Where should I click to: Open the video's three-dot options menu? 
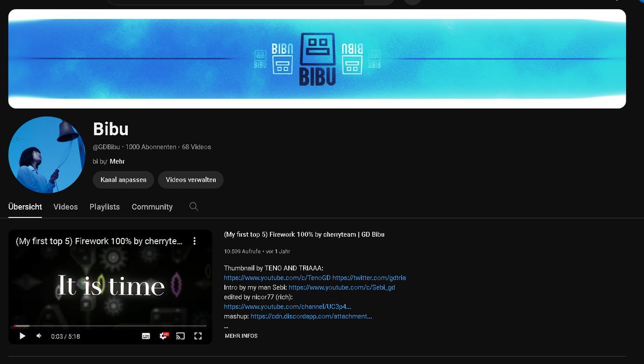(x=195, y=241)
